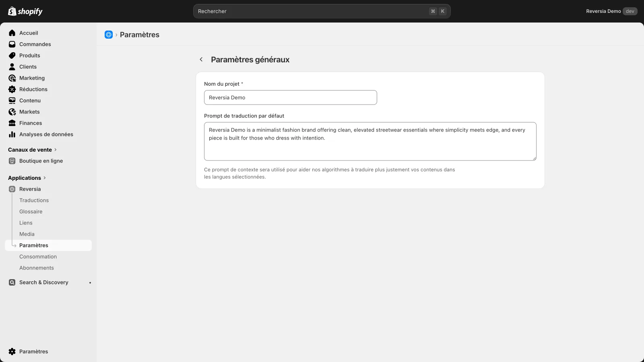Viewport: 644px width, 362px height.
Task: Click the blue Reversia breadcrumb icon
Action: pos(109,35)
